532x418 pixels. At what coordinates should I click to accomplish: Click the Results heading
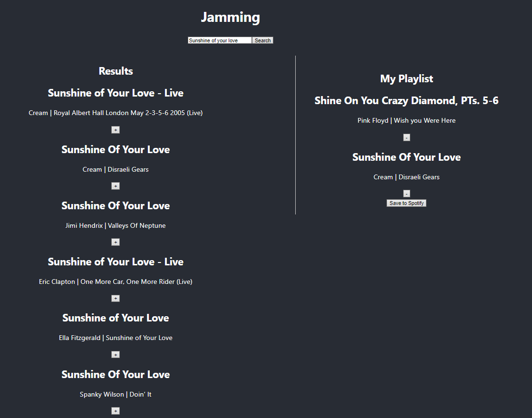coord(116,71)
